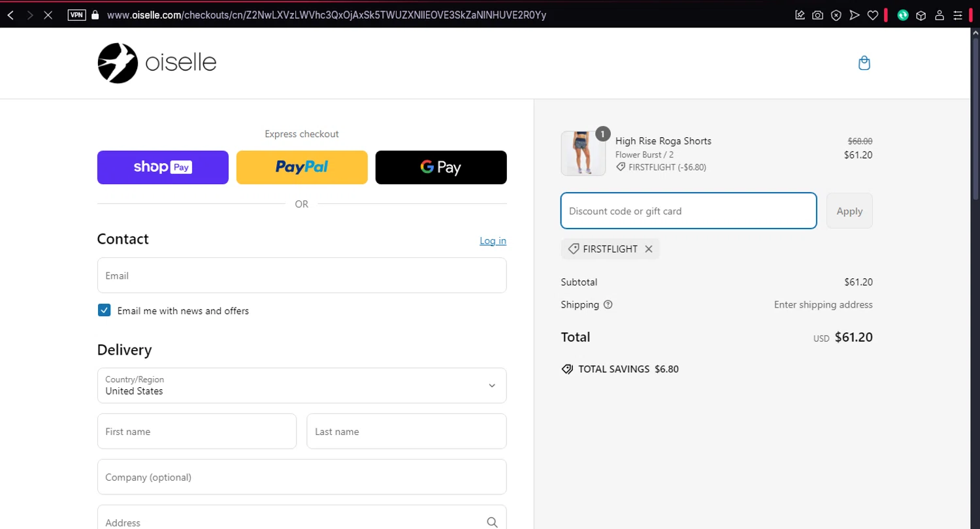Take a snapshot with the camera icon

817,15
